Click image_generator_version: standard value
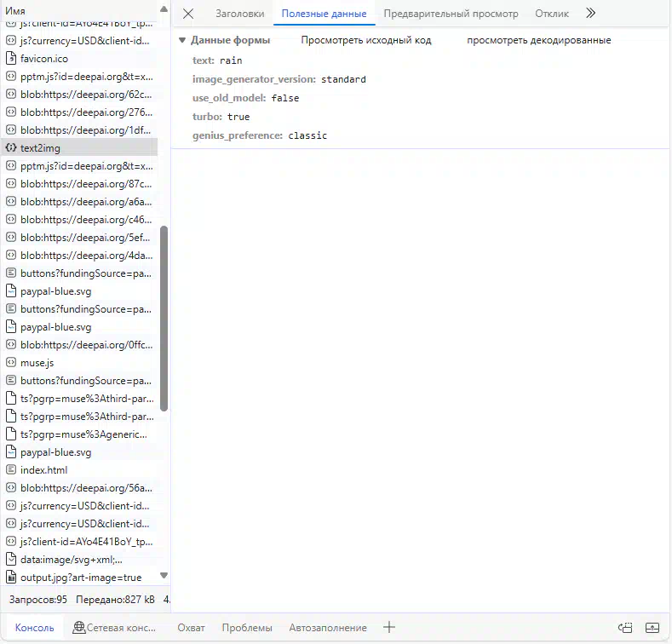 point(343,79)
